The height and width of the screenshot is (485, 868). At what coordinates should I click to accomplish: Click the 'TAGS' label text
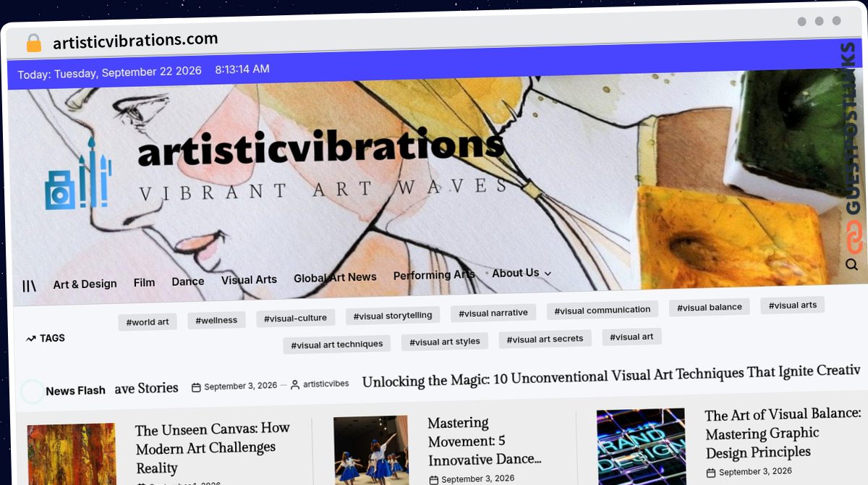52,338
